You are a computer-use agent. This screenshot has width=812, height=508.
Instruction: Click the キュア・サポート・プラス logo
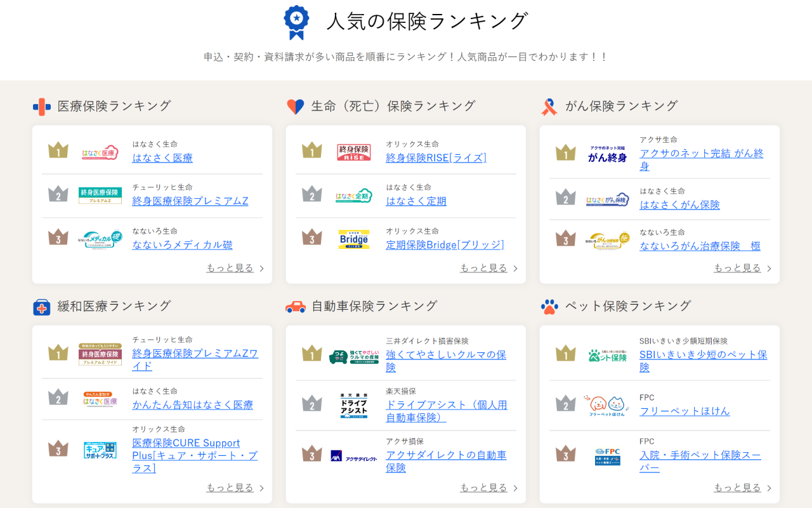[x=100, y=450]
